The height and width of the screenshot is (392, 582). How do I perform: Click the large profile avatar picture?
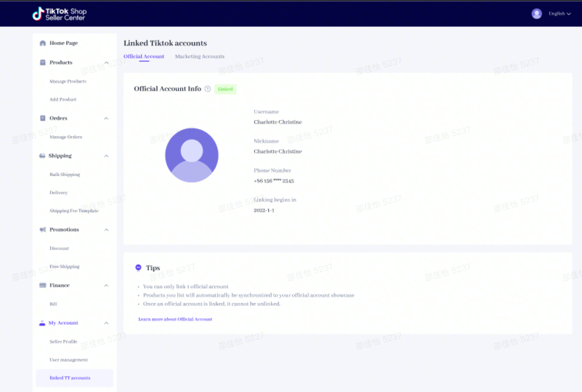coord(191,155)
